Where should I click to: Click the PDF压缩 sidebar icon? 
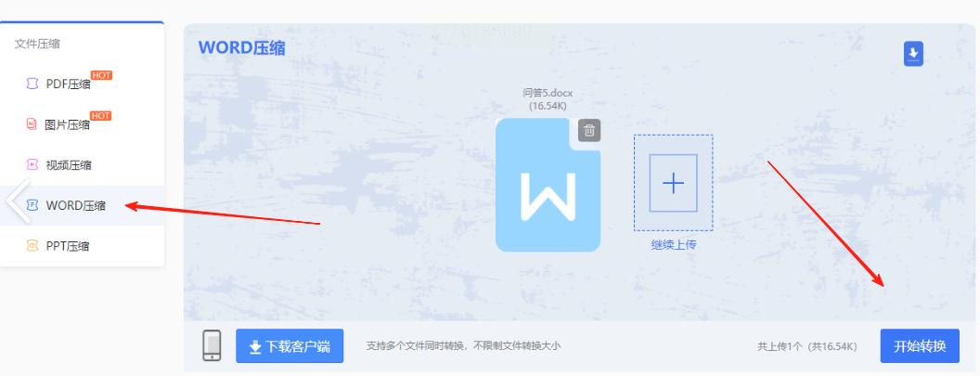pyautogui.click(x=32, y=84)
